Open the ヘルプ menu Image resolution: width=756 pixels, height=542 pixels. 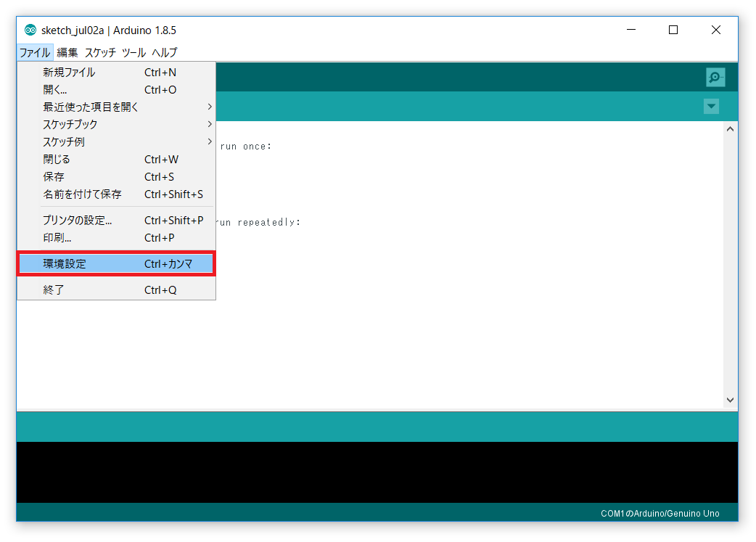pyautogui.click(x=165, y=52)
